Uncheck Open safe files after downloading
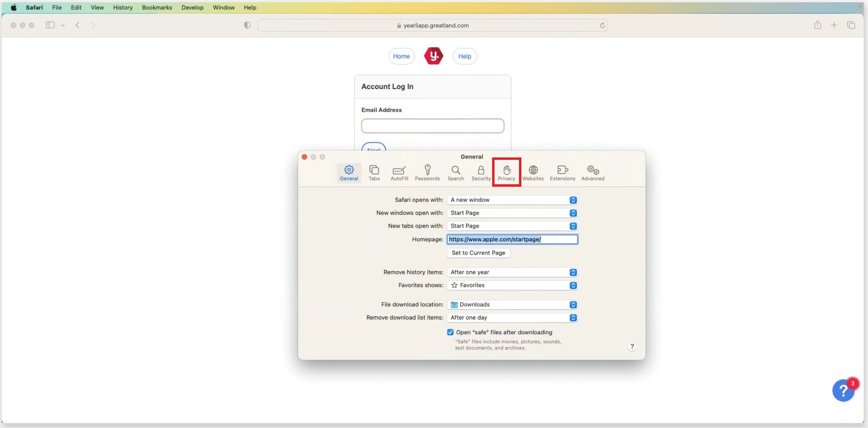The width and height of the screenshot is (868, 428). (x=450, y=332)
